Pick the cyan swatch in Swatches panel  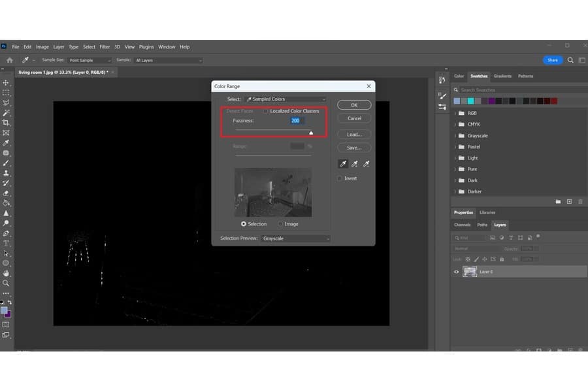click(470, 101)
